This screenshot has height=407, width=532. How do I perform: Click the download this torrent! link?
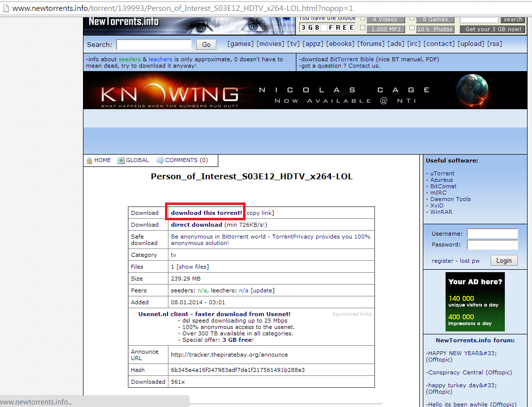pos(206,213)
